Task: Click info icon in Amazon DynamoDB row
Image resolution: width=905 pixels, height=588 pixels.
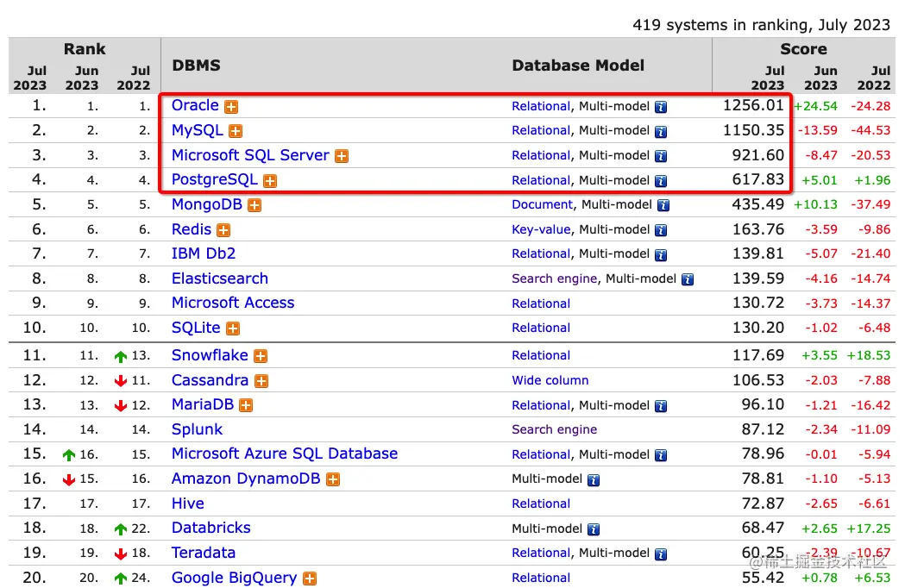Action: click(594, 479)
